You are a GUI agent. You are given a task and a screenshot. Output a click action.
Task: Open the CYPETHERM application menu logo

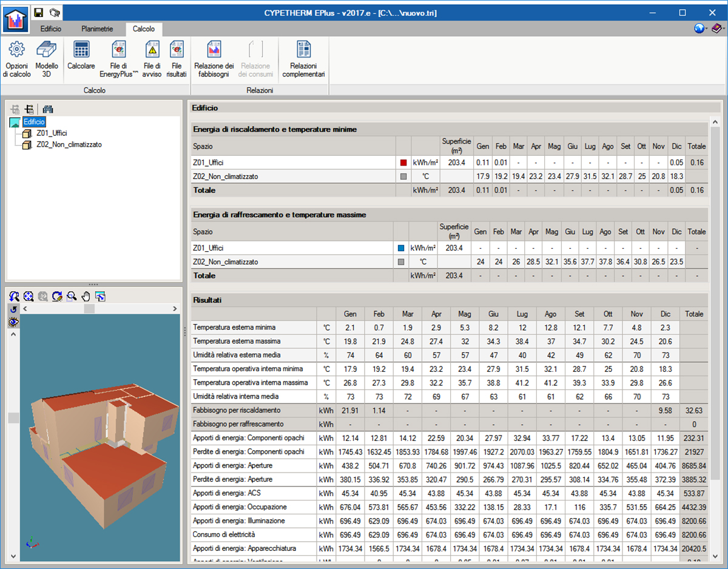pos(16,20)
